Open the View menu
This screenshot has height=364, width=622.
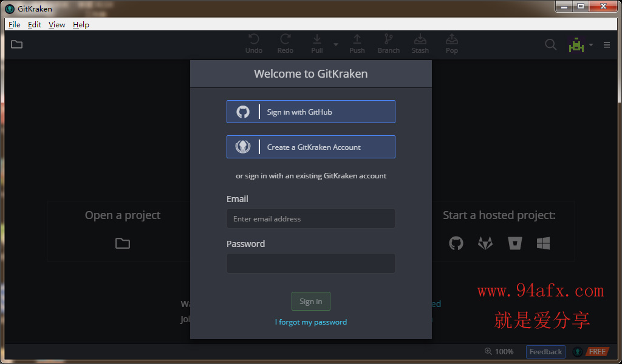[x=56, y=24]
